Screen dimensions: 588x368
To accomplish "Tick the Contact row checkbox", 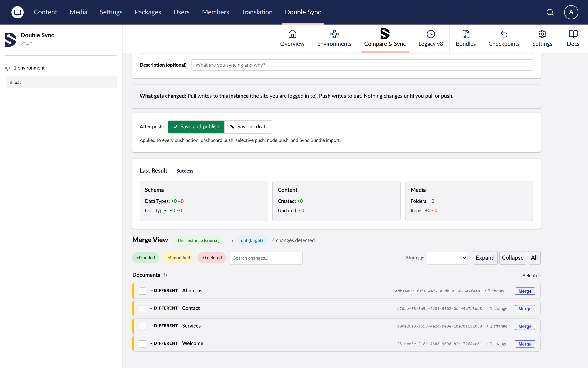I will [142, 308].
